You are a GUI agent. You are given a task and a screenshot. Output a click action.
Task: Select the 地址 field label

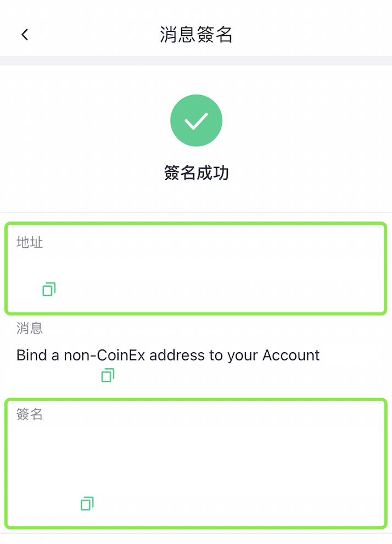(x=30, y=242)
